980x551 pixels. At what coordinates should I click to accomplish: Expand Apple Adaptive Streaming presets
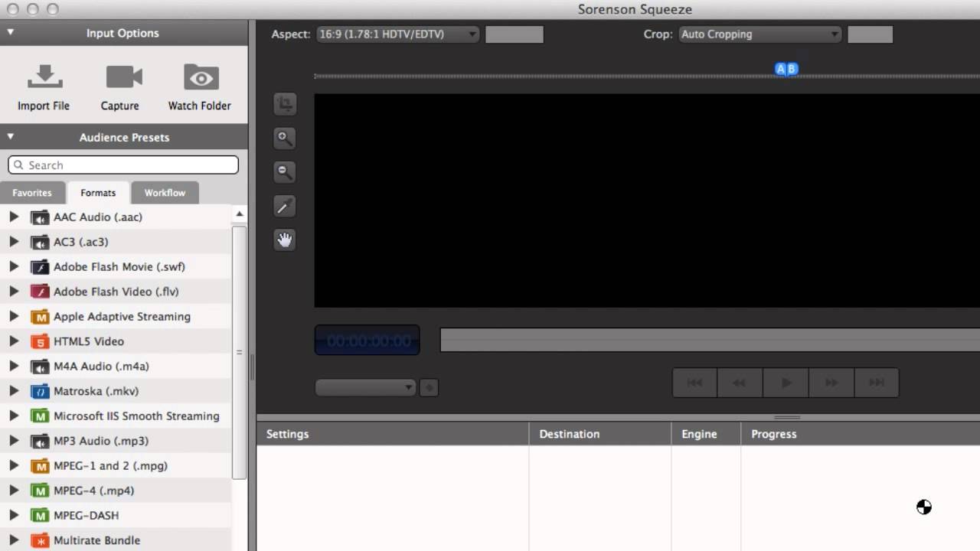14,317
